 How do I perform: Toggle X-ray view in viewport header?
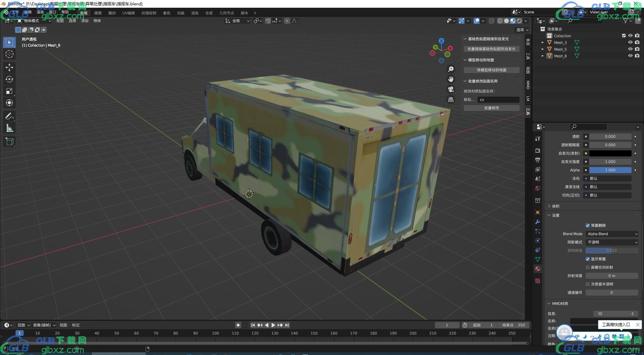point(491,21)
